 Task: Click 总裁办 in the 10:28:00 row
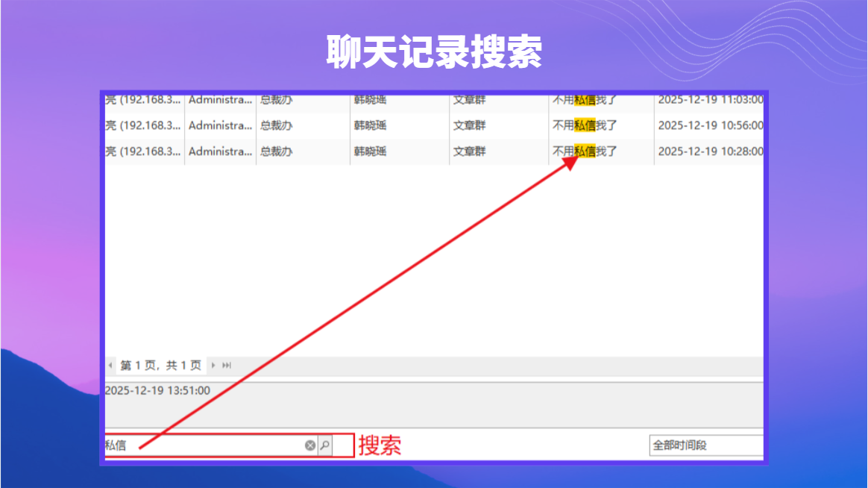pos(276,151)
